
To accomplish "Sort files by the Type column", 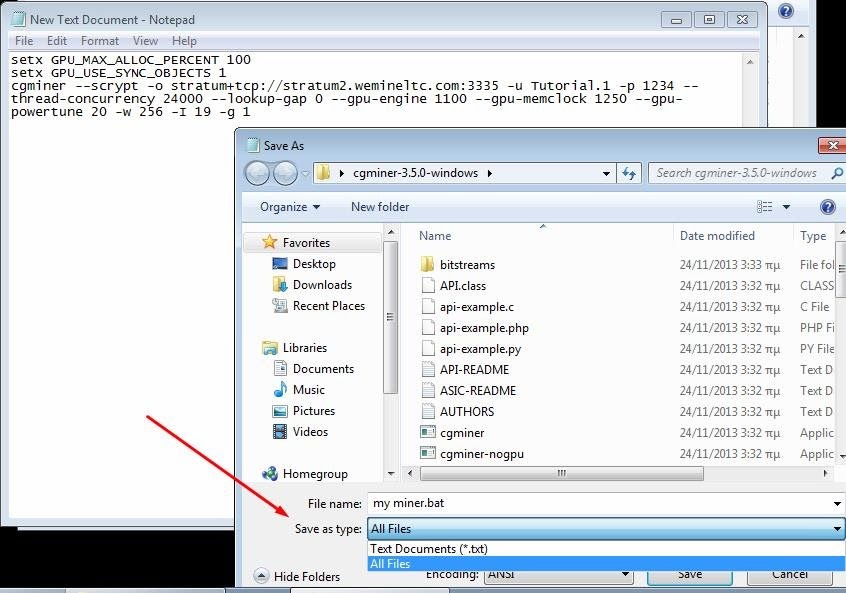I will click(x=814, y=236).
